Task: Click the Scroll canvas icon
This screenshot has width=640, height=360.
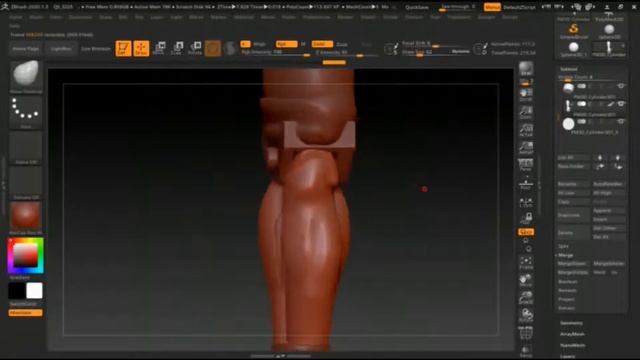Action: 526,95
